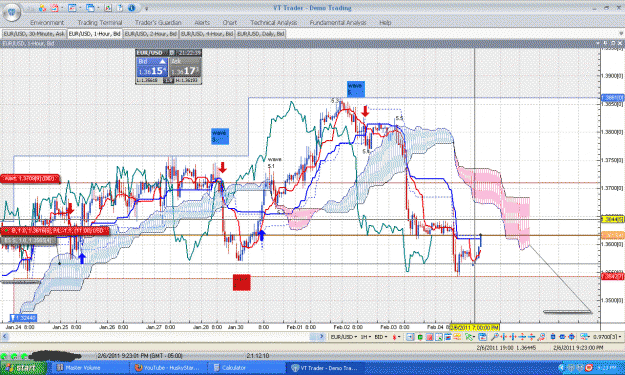Click the first blue candle-spacing icon

click(x=553, y=337)
